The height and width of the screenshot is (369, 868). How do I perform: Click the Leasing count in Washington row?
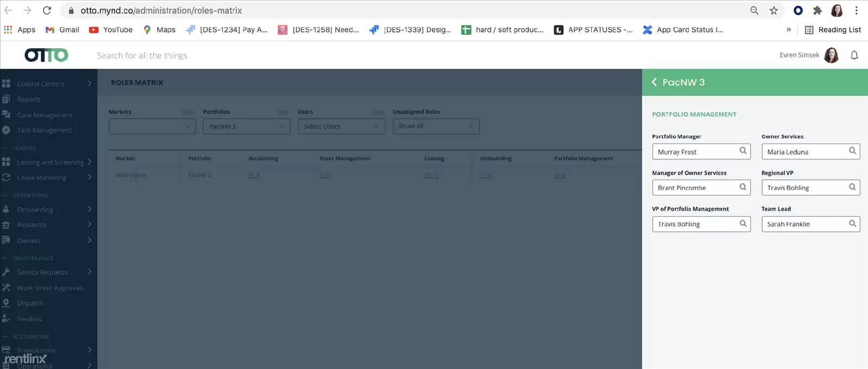[431, 175]
